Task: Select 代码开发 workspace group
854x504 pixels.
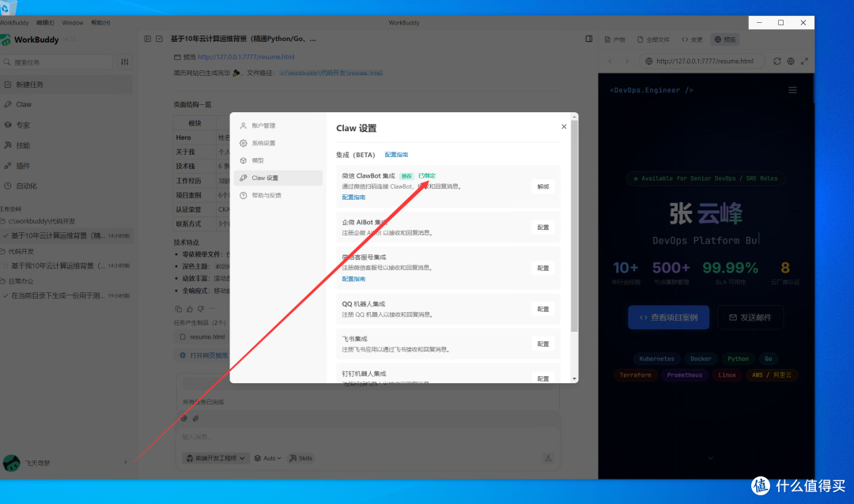Action: (x=21, y=251)
